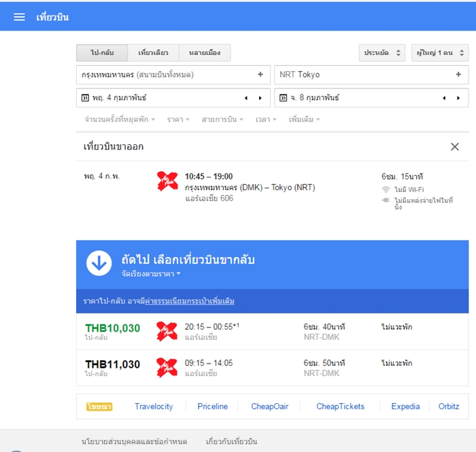The height and width of the screenshot is (452, 476).
Task: Add another destination plus icon next to Tokyo
Action: (458, 74)
